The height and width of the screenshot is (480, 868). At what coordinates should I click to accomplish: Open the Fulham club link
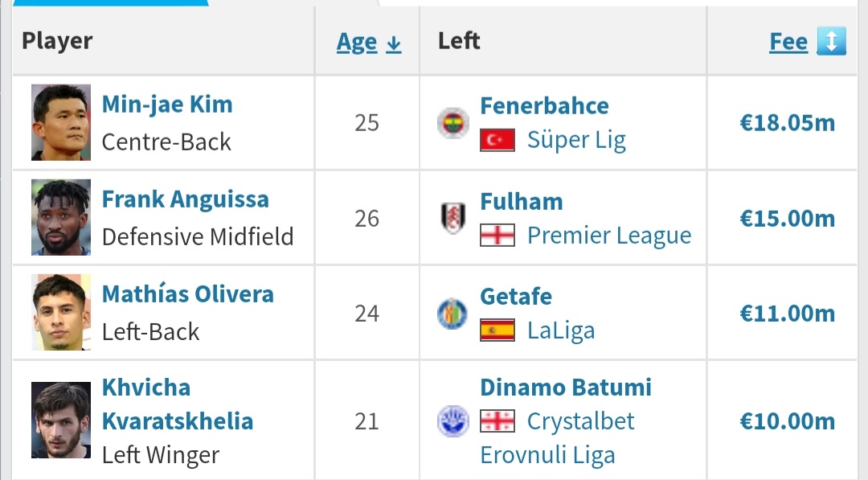pos(522,201)
